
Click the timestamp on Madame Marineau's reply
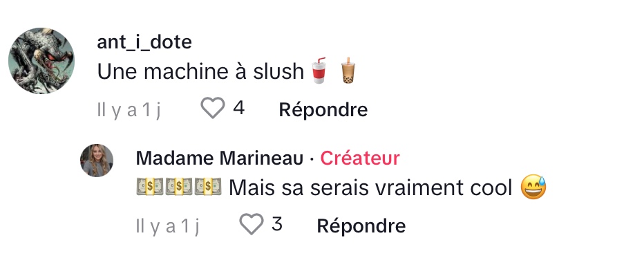tap(167, 226)
